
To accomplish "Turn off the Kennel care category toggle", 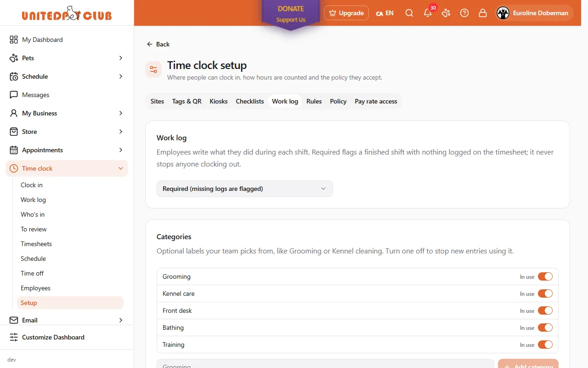I will 545,293.
